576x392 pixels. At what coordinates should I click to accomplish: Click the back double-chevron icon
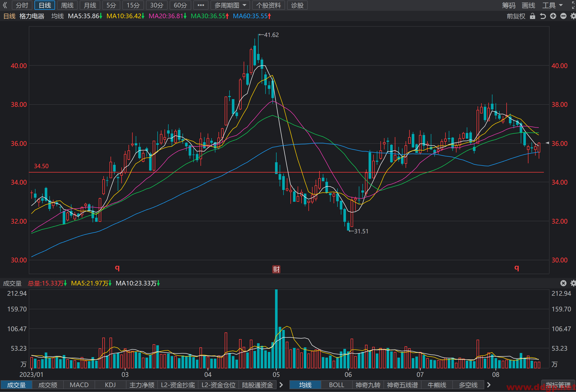click(5, 5)
